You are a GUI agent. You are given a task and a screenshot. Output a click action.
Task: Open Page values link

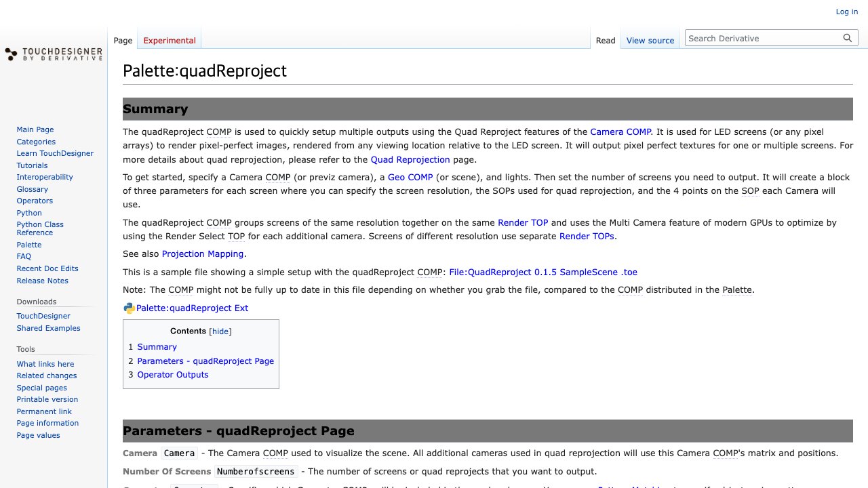38,436
